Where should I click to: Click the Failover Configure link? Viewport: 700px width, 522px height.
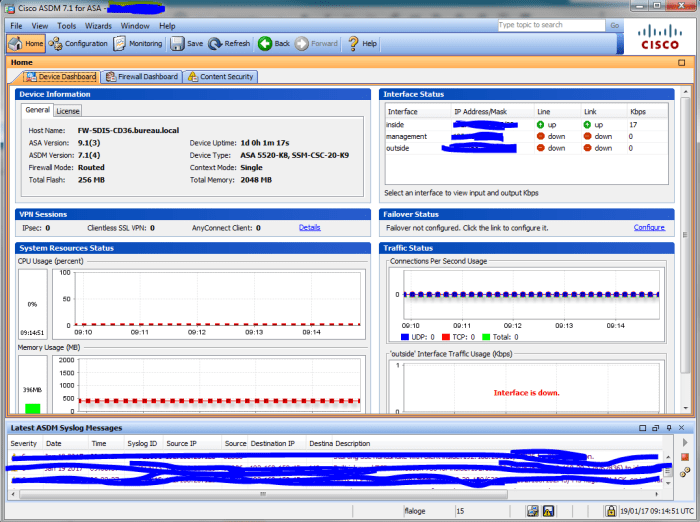[x=649, y=228]
